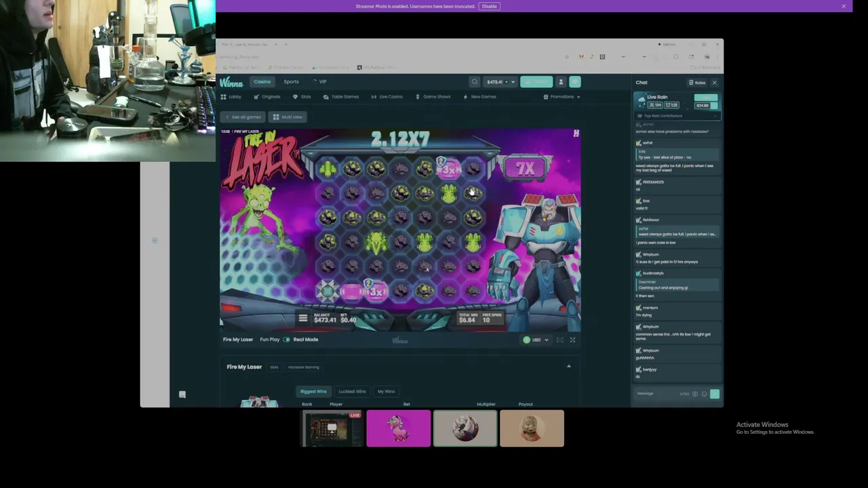Select the My Wins tab
This screenshot has height=488, width=868.
(x=386, y=391)
